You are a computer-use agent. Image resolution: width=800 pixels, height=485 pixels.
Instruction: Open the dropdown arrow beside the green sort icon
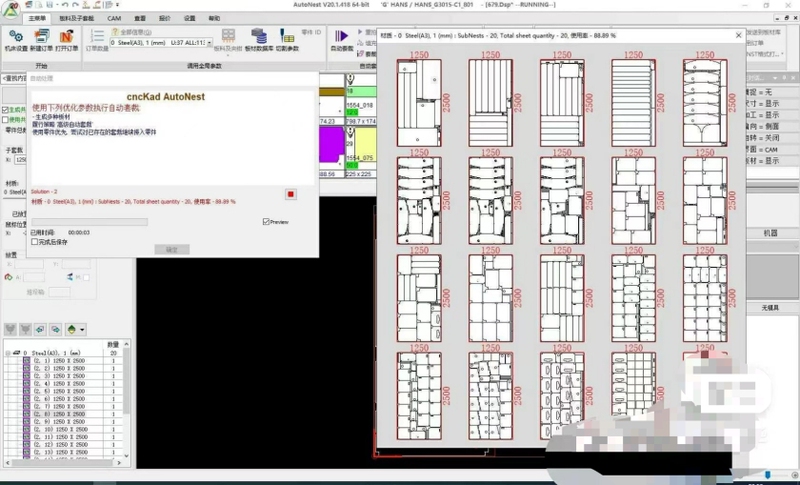tap(82, 329)
